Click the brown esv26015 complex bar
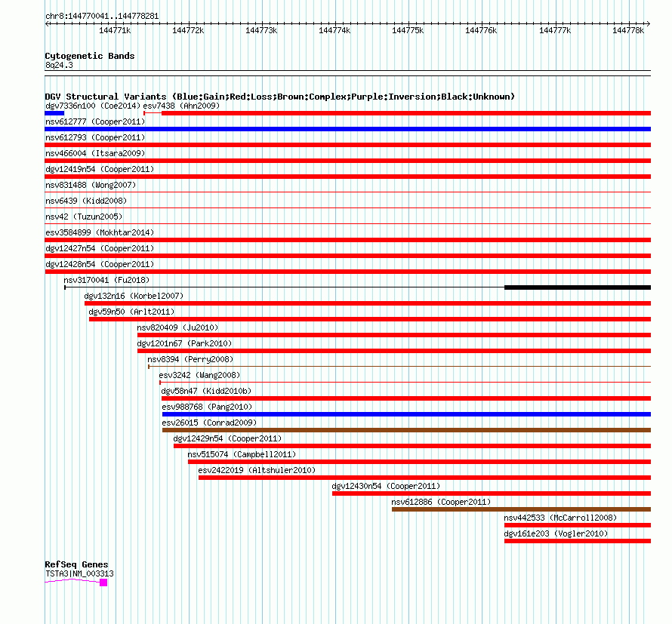The height and width of the screenshot is (624, 672). (x=406, y=430)
